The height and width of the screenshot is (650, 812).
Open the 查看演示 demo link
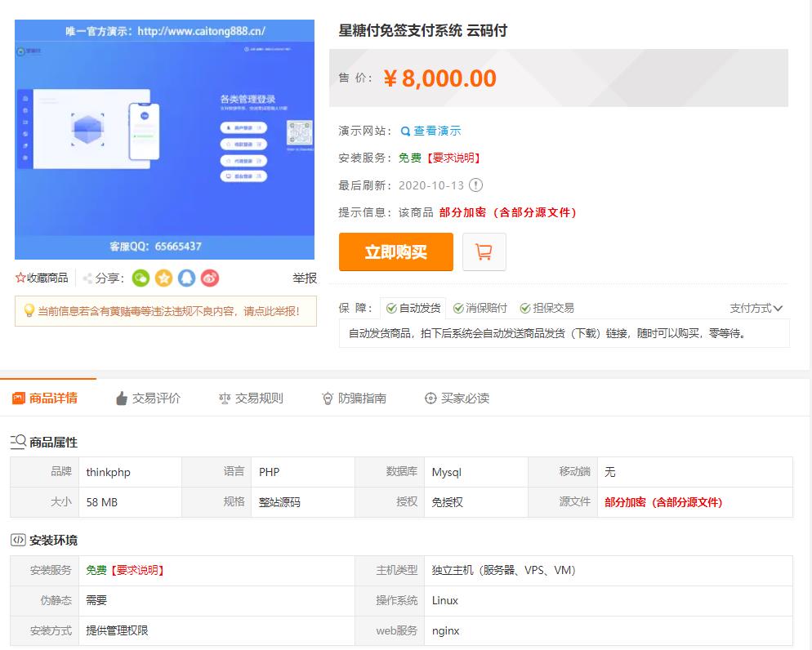(x=437, y=131)
